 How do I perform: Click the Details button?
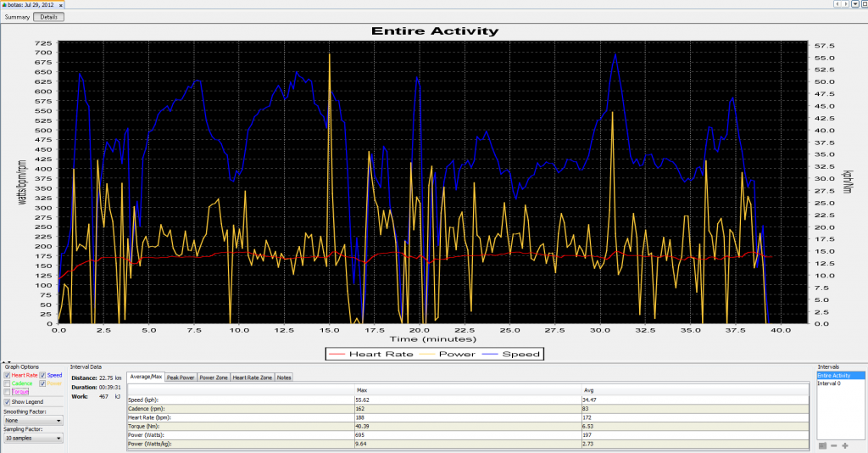click(x=48, y=17)
